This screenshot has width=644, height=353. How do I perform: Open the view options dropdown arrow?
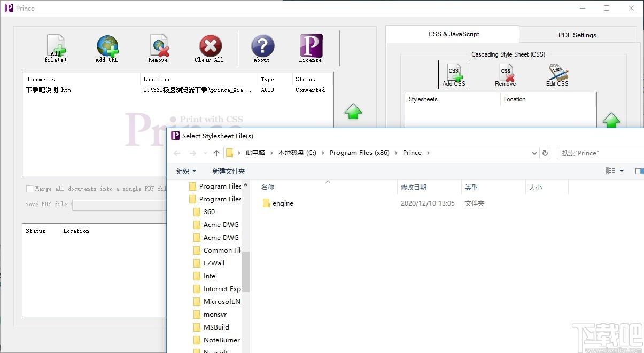[x=622, y=171]
